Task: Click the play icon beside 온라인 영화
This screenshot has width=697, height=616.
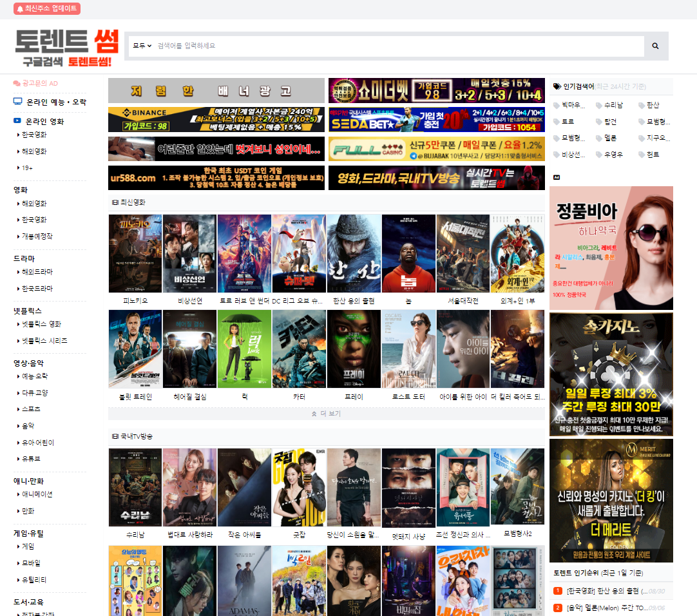Action: click(x=17, y=121)
